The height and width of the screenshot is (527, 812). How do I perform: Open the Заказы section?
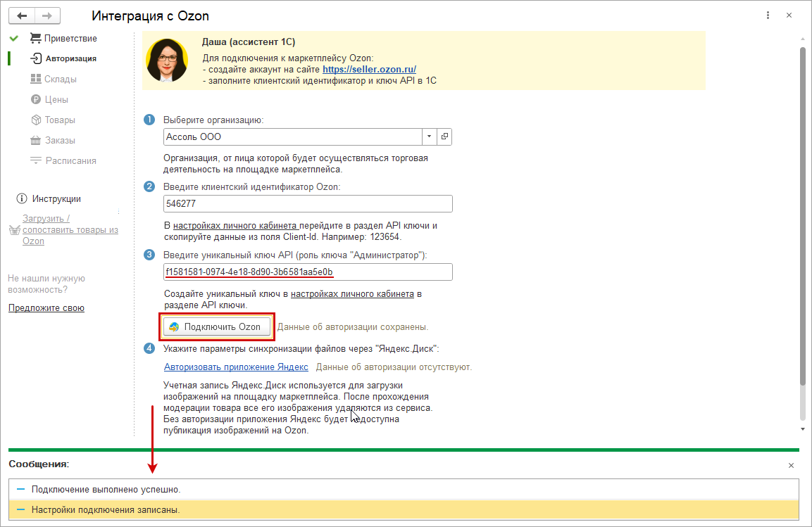click(60, 141)
